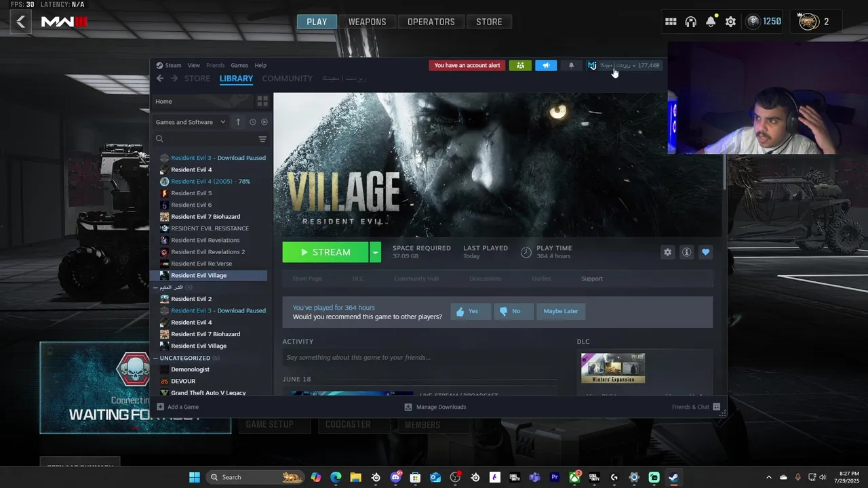Click green friends activity button in Steam
This screenshot has height=488, width=868.
[520, 66]
